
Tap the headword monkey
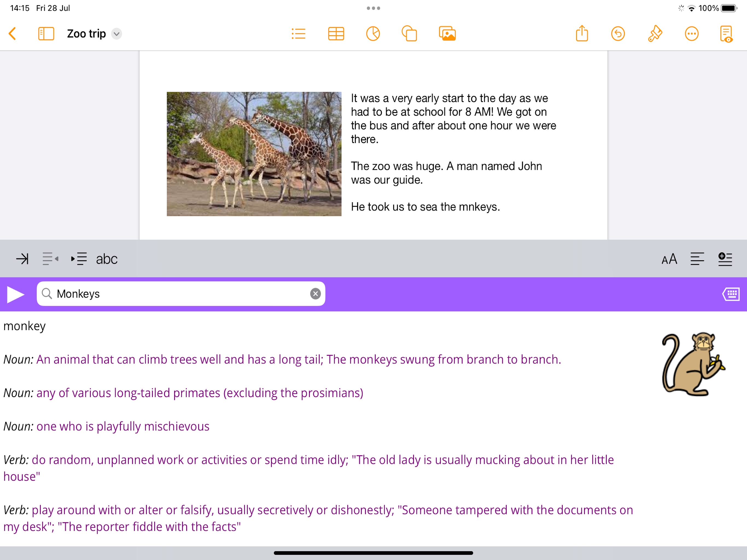[x=24, y=326]
